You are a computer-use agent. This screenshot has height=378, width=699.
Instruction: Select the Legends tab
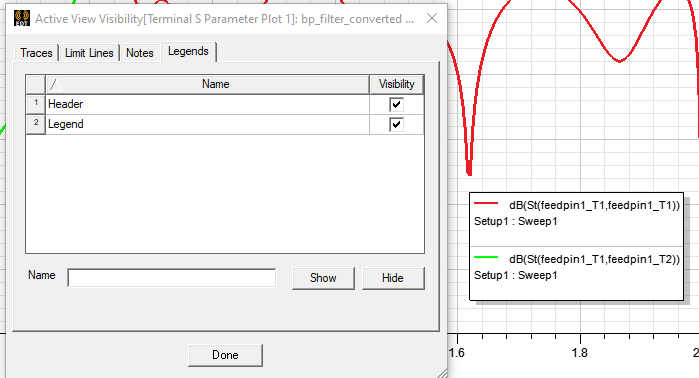pyautogui.click(x=188, y=52)
